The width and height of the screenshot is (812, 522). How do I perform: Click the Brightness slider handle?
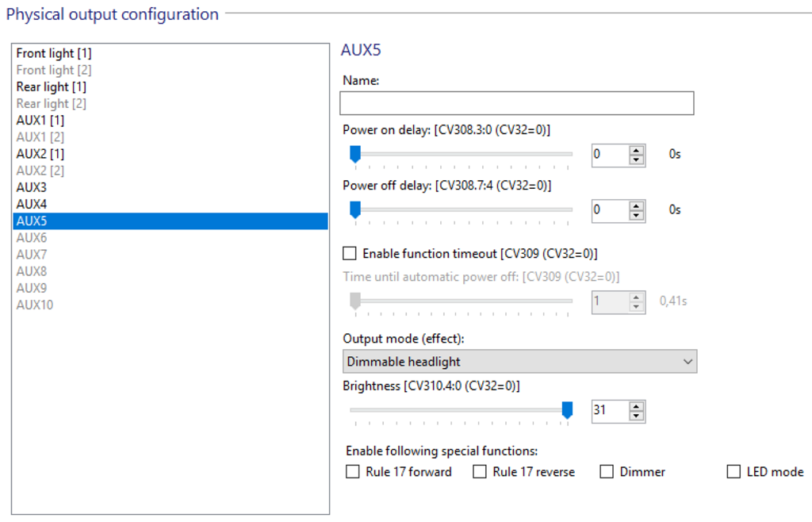(x=567, y=409)
